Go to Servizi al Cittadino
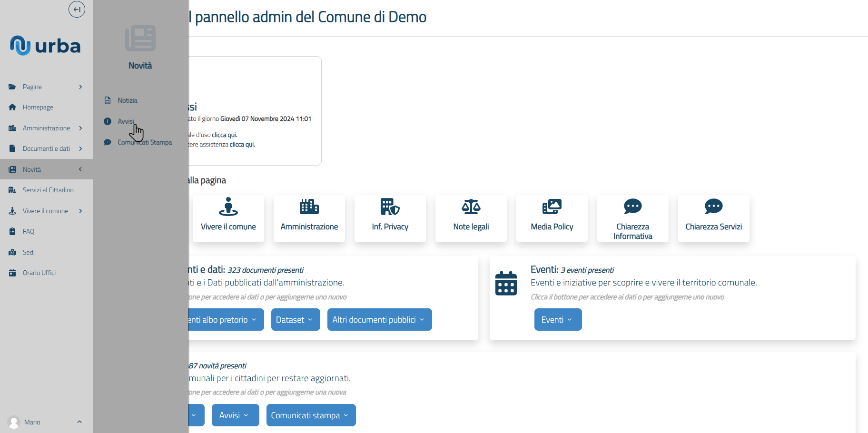This screenshot has width=868, height=433. [48, 190]
